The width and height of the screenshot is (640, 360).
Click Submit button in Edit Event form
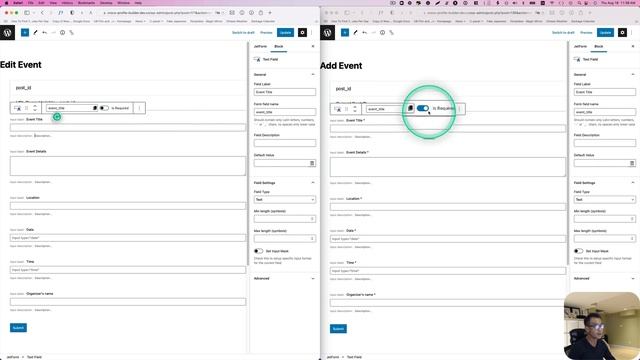click(18, 328)
